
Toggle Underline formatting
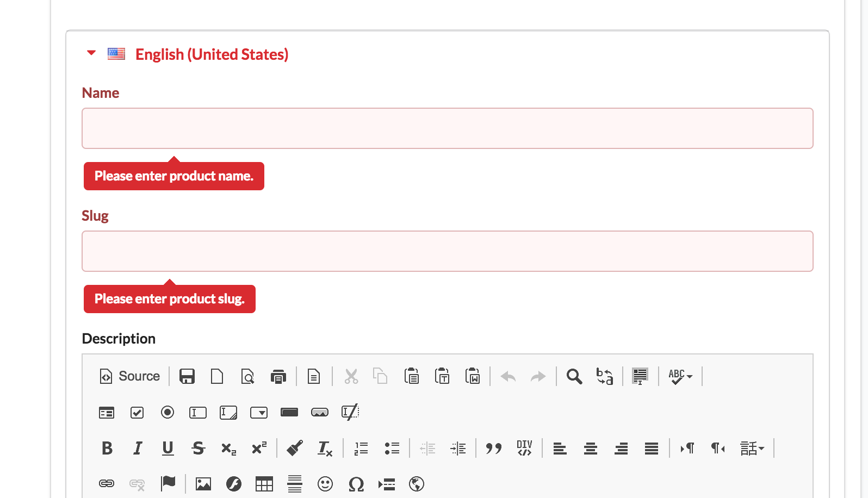(x=168, y=449)
